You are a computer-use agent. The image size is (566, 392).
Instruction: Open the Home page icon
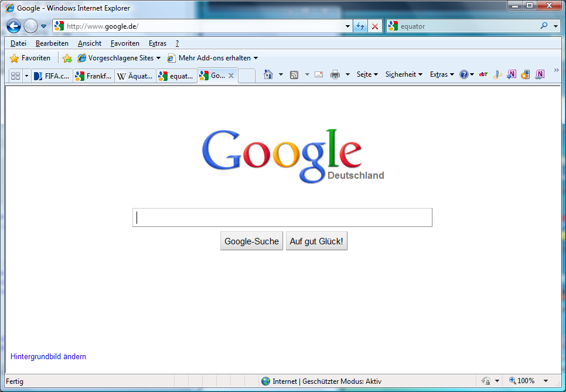point(268,74)
